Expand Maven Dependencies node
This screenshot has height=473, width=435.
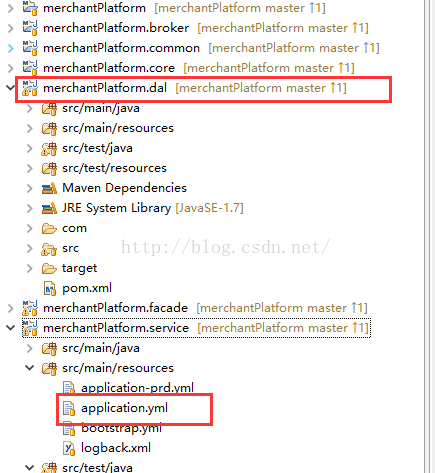tap(30, 188)
